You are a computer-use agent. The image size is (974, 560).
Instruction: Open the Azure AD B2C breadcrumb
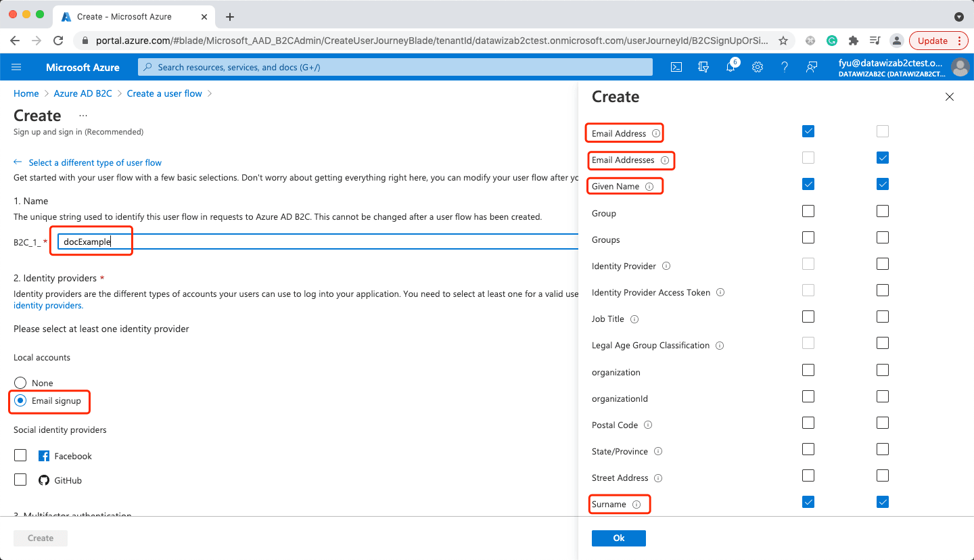pyautogui.click(x=83, y=93)
